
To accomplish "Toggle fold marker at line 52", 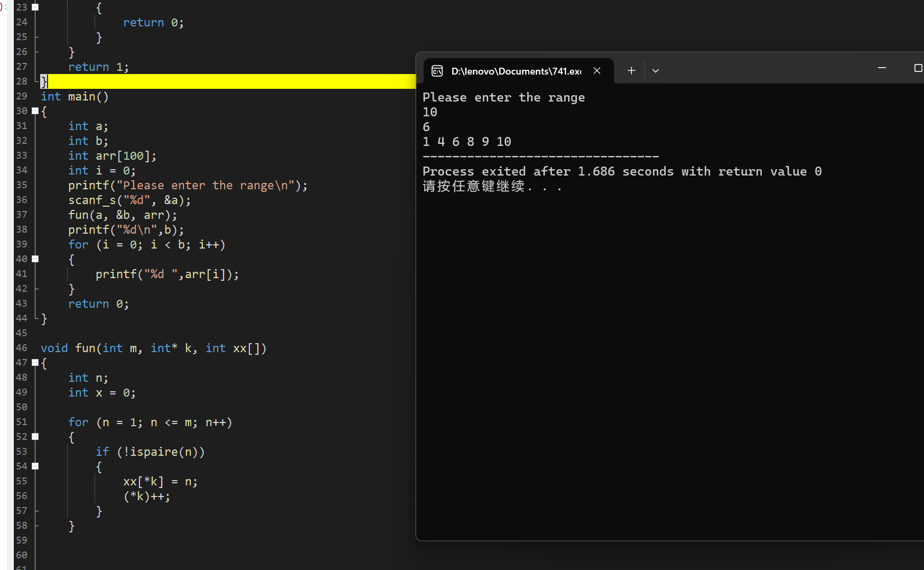I will click(x=35, y=437).
